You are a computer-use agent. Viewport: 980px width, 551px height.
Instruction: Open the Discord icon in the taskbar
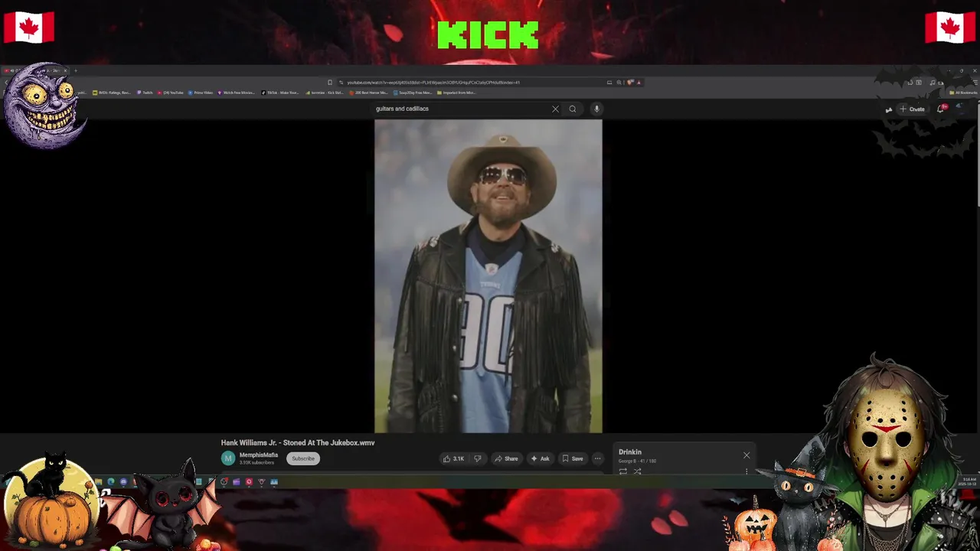pyautogui.click(x=123, y=482)
